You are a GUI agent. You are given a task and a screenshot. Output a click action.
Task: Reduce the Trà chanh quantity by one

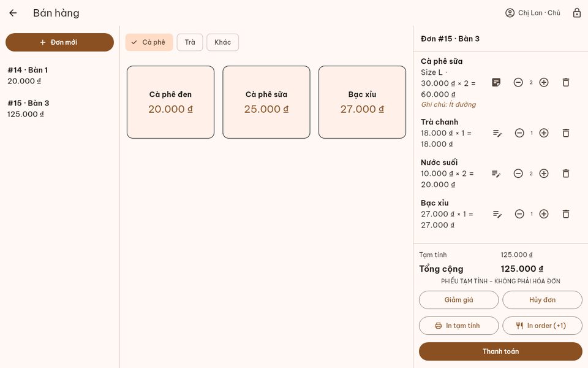519,133
